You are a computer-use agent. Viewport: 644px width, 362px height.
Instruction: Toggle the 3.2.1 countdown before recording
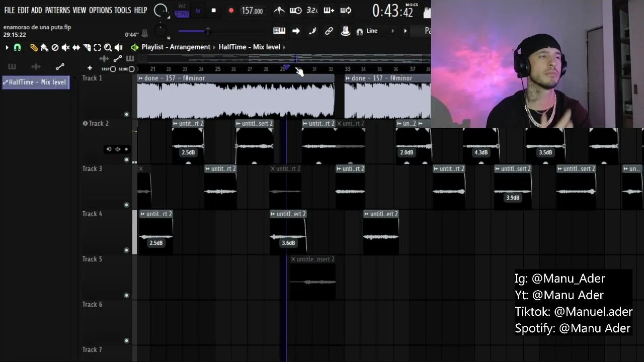pos(312,11)
